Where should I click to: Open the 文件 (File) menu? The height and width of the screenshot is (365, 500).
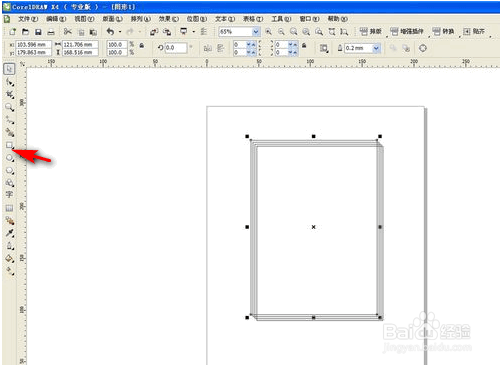point(28,19)
